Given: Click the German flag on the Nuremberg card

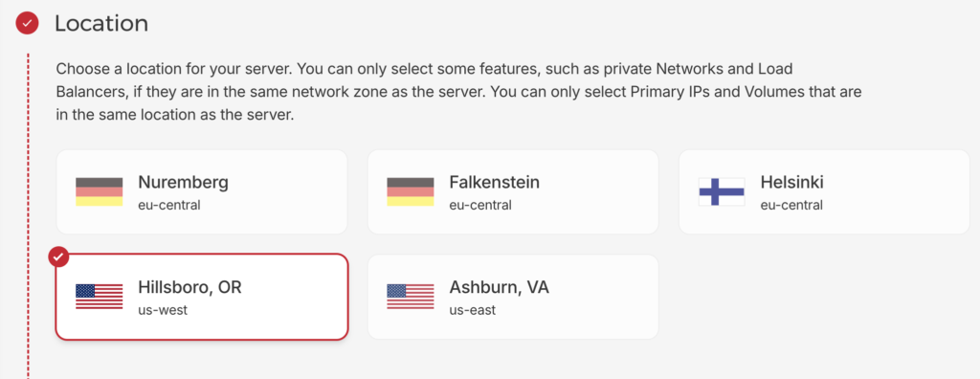Looking at the screenshot, I should (x=99, y=191).
